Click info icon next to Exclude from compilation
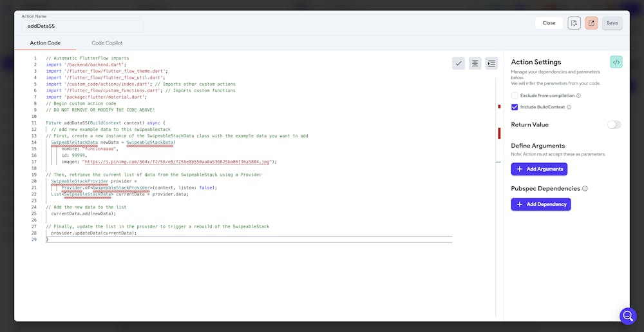Screen dimensions: 644x332 click(578, 96)
